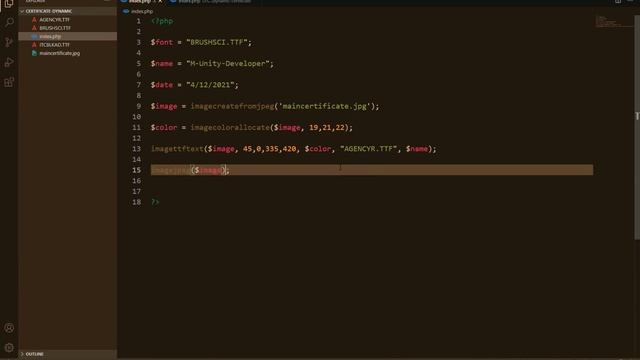Screen dimensions: 640x360
Task: Click the "4/12/2021" date string
Action: (210, 85)
